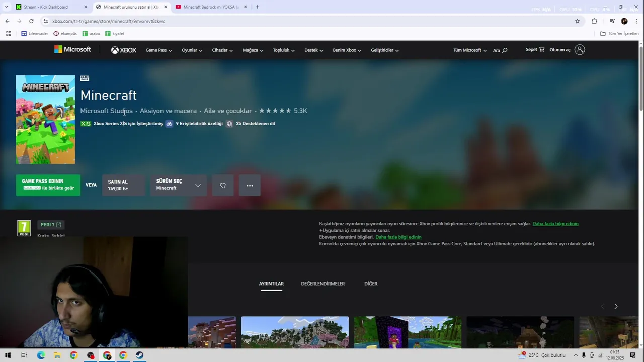
Task: Click Ebeveyn denetimi Daha fazla bilgi edinin link
Action: pos(398,237)
